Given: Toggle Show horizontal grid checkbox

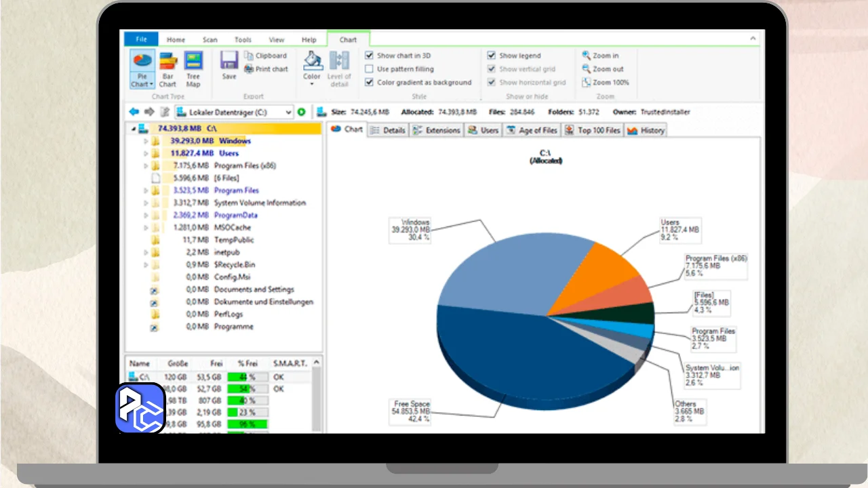Looking at the screenshot, I should 492,83.
